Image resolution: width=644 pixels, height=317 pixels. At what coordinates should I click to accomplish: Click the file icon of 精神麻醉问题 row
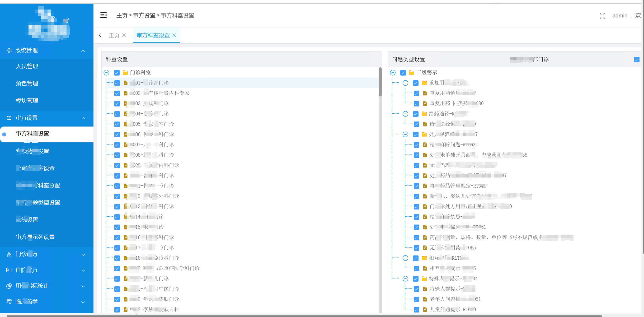tap(425, 145)
